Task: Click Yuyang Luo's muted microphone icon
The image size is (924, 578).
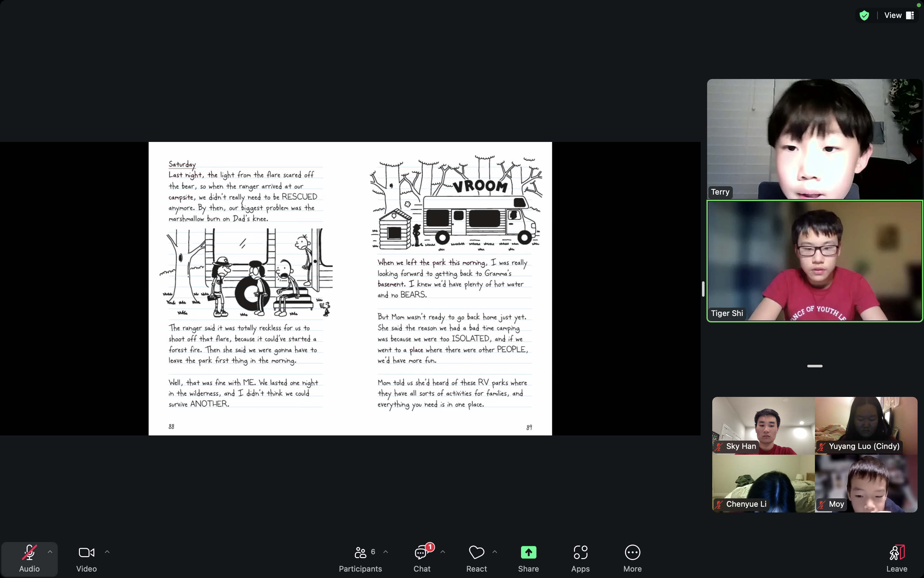Action: [x=822, y=446]
